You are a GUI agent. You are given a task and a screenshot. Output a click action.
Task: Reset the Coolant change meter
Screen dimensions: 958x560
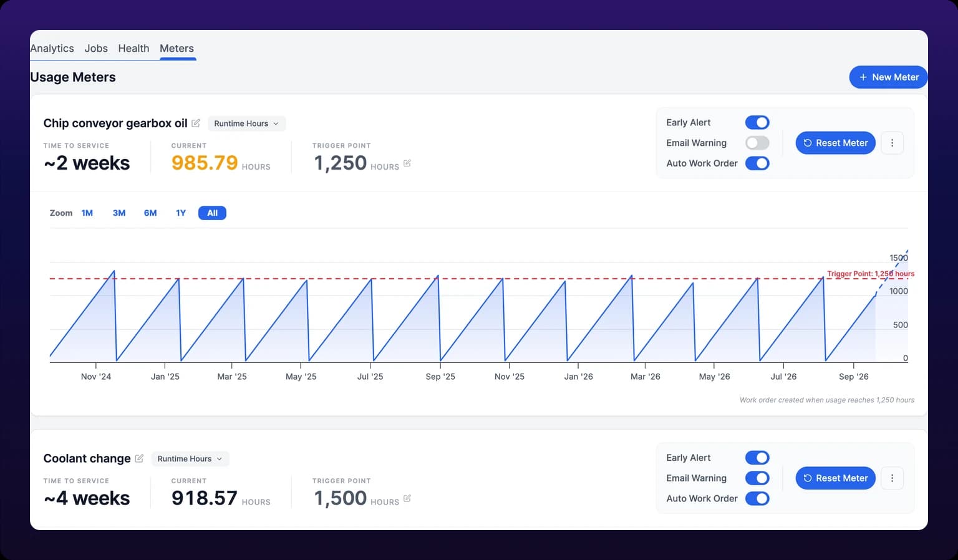tap(836, 478)
